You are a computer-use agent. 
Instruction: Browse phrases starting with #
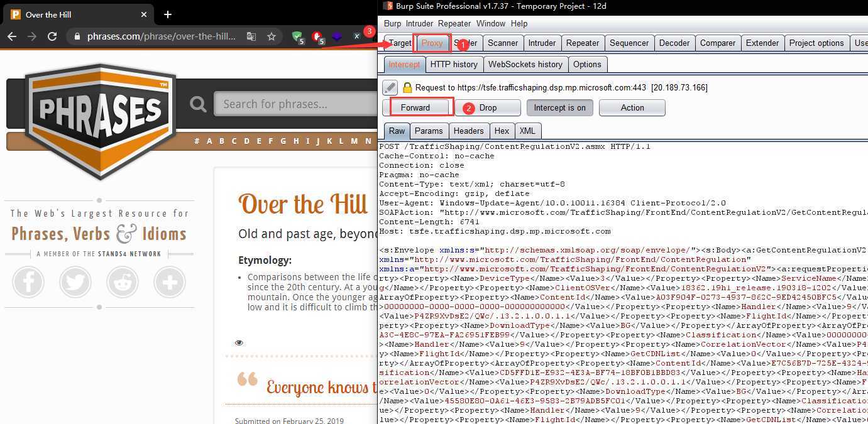click(197, 141)
